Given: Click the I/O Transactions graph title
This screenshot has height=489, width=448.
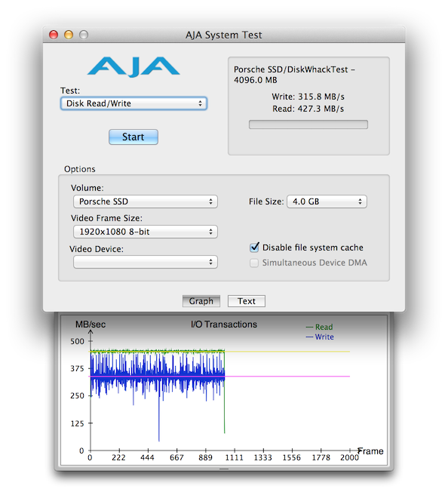Looking at the screenshot, I should point(224,324).
